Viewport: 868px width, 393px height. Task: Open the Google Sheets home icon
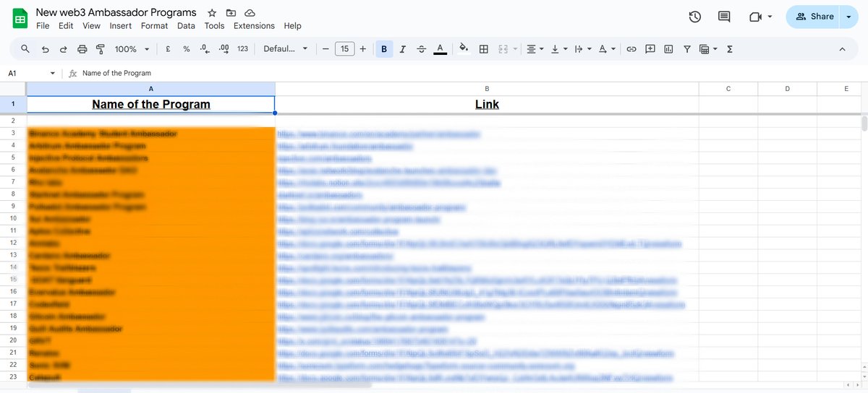pyautogui.click(x=20, y=18)
